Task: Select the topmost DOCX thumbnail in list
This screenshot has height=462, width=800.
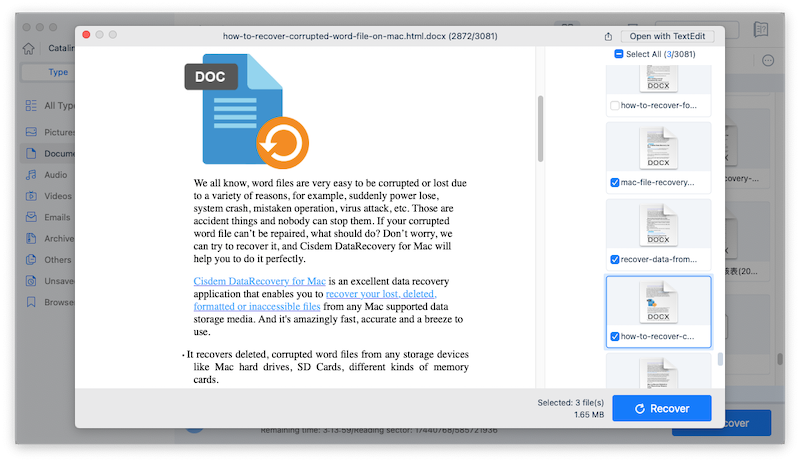Action: click(658, 79)
